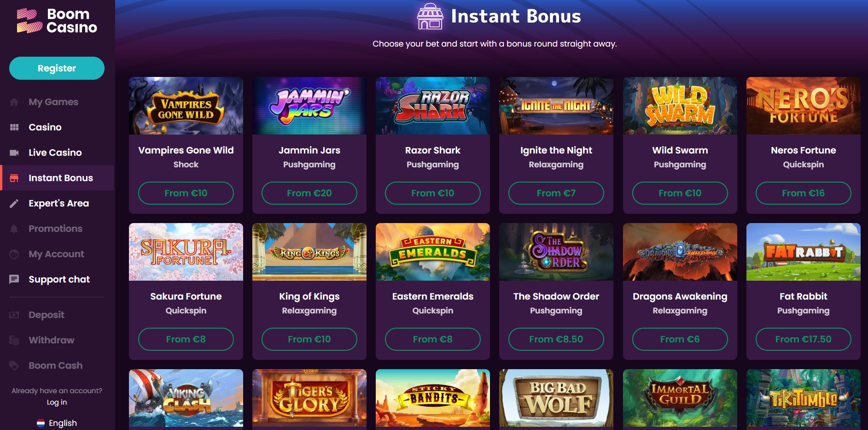Image resolution: width=868 pixels, height=430 pixels.
Task: Open the Instant Bonus menu item
Action: (x=60, y=178)
